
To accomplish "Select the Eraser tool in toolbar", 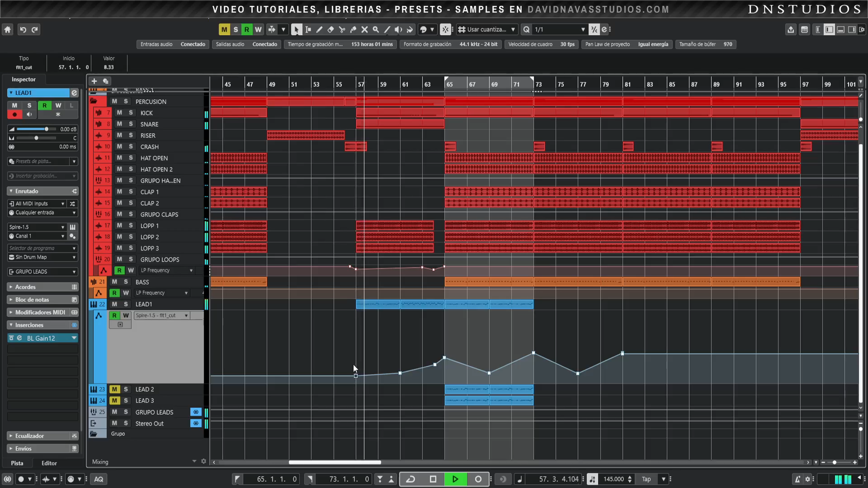I will tap(330, 30).
